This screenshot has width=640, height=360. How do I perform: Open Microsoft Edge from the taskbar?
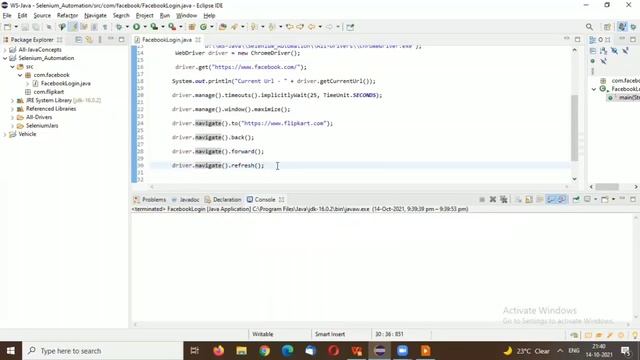pos(287,351)
